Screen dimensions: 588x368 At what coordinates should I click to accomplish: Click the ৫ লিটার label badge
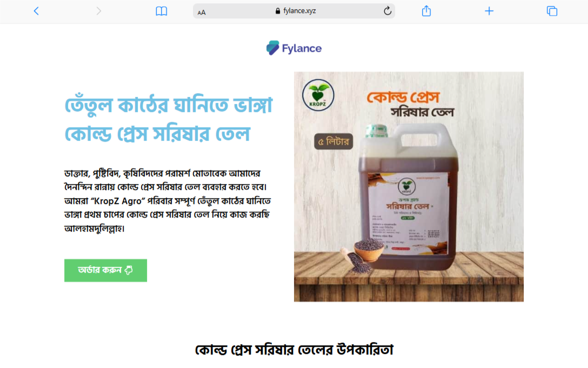333,142
